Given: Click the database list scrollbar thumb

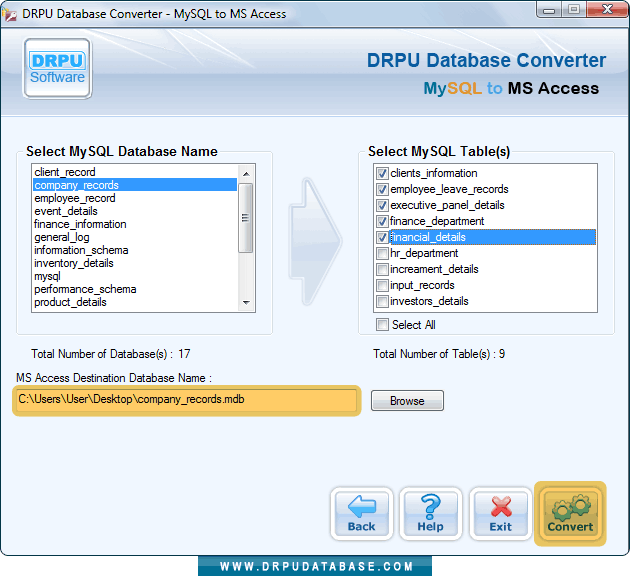Looking at the screenshot, I should pyautogui.click(x=245, y=218).
